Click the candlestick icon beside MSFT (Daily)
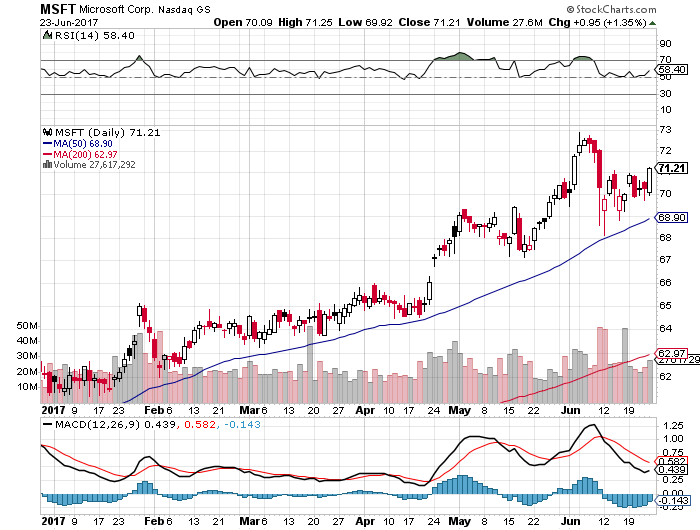The width and height of the screenshot is (700, 530). pyautogui.click(x=46, y=131)
